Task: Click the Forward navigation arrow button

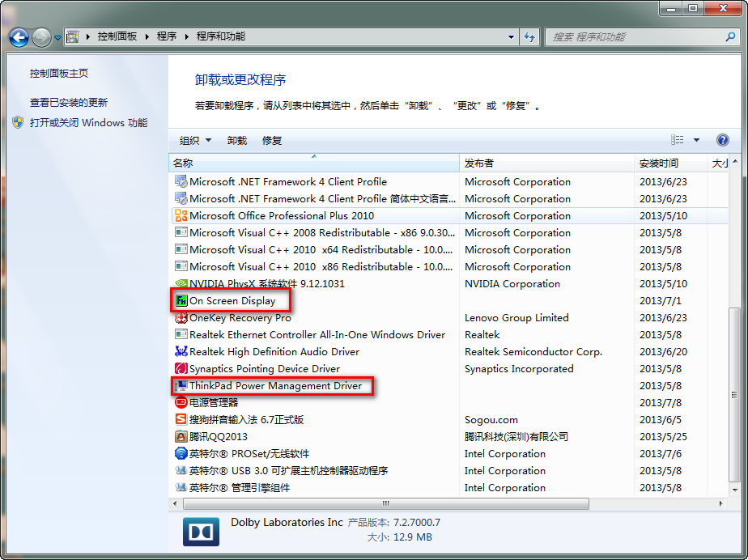Action: pos(41,36)
